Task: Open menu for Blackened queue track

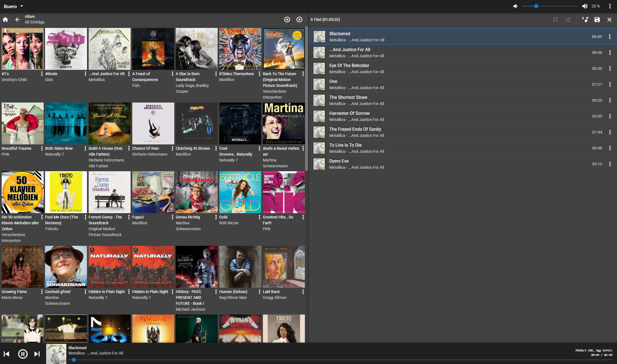Action: 610,37
